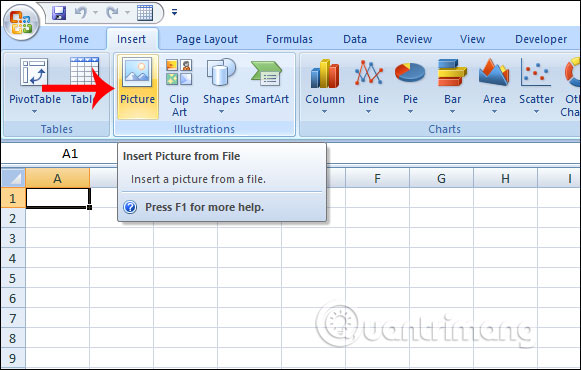This screenshot has width=581, height=370.
Task: Click the Column chart icon
Action: (x=325, y=73)
